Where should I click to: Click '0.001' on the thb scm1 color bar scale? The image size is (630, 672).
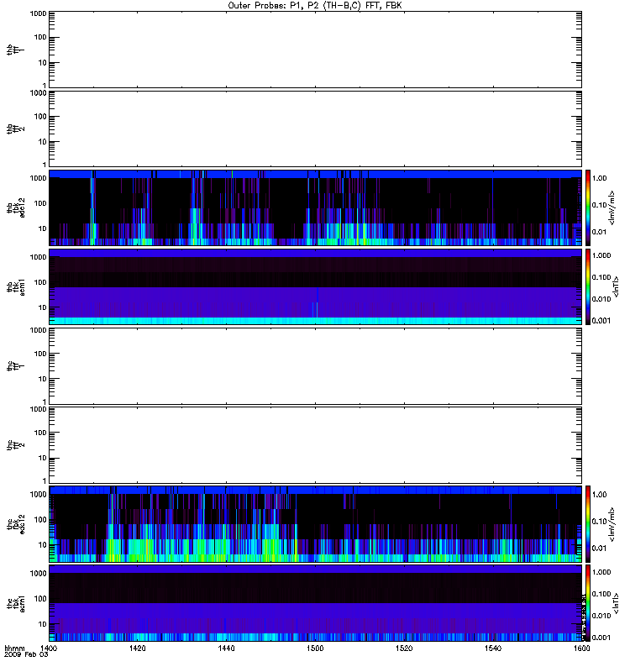[601, 321]
